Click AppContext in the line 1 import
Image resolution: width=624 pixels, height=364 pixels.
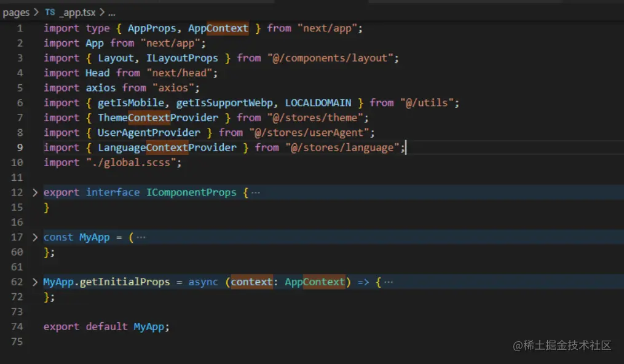click(218, 28)
